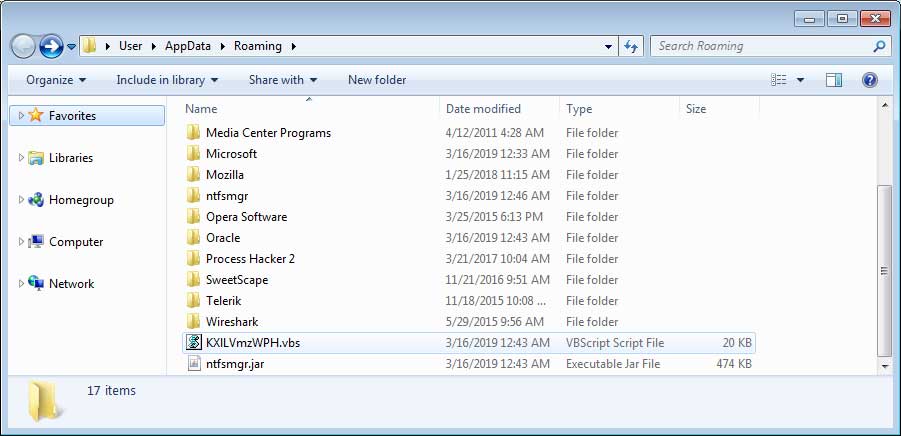Click the Refresh button beside address bar
Viewport: 901px width, 436px height.
click(630, 47)
